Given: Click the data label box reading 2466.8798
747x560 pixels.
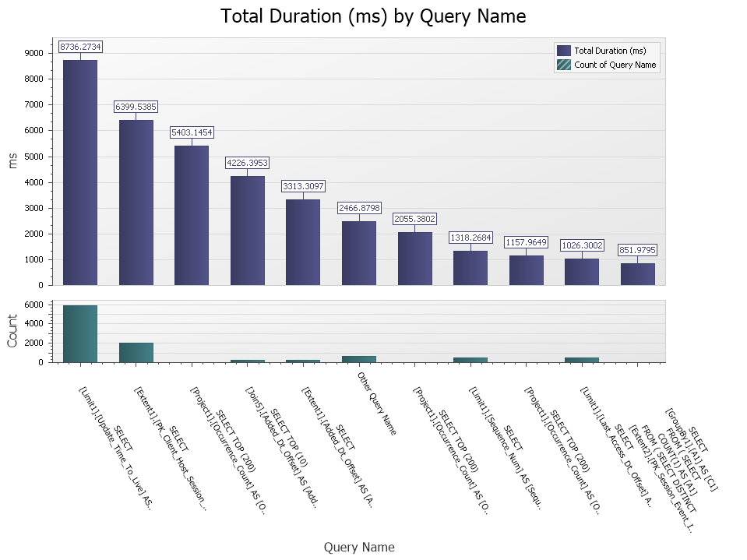Looking at the screenshot, I should pyautogui.click(x=361, y=208).
